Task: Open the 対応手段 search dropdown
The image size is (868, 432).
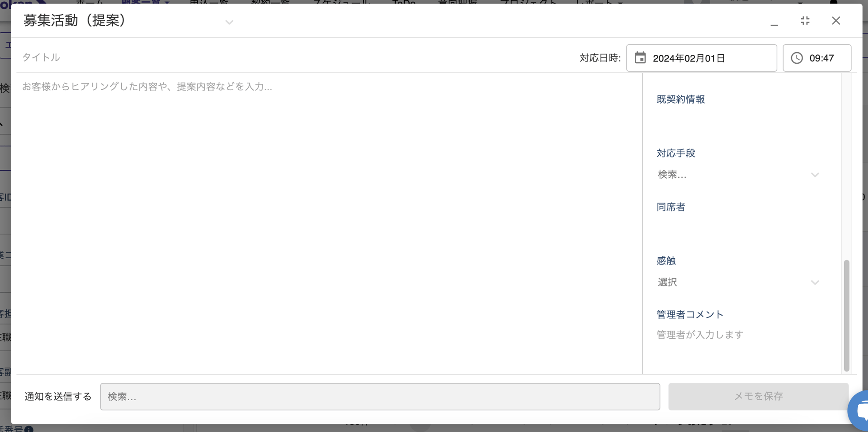Action: (x=738, y=175)
